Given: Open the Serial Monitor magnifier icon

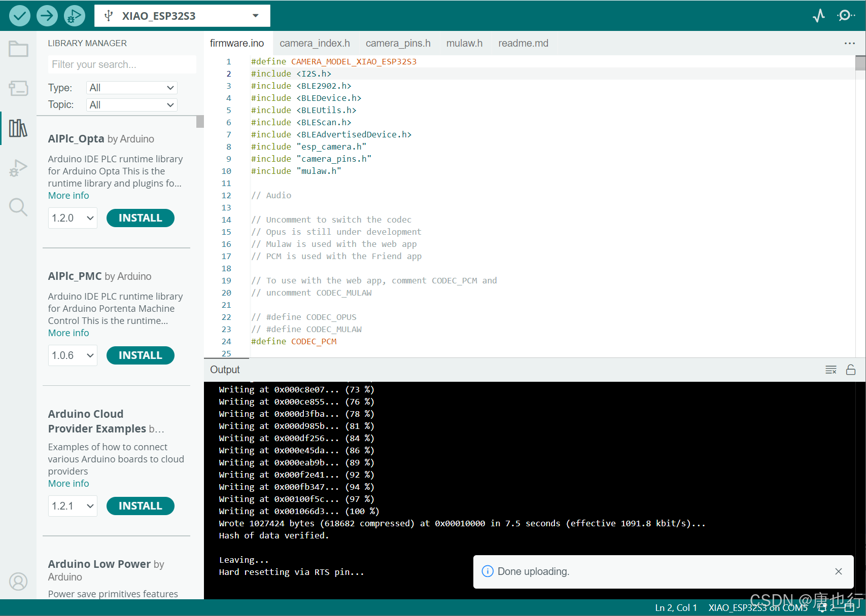Looking at the screenshot, I should pos(845,16).
